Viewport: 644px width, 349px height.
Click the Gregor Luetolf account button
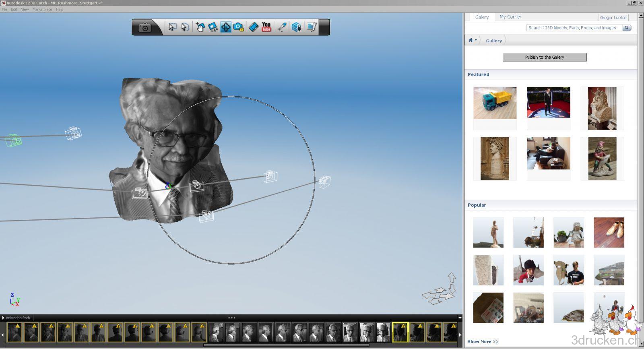coord(613,17)
